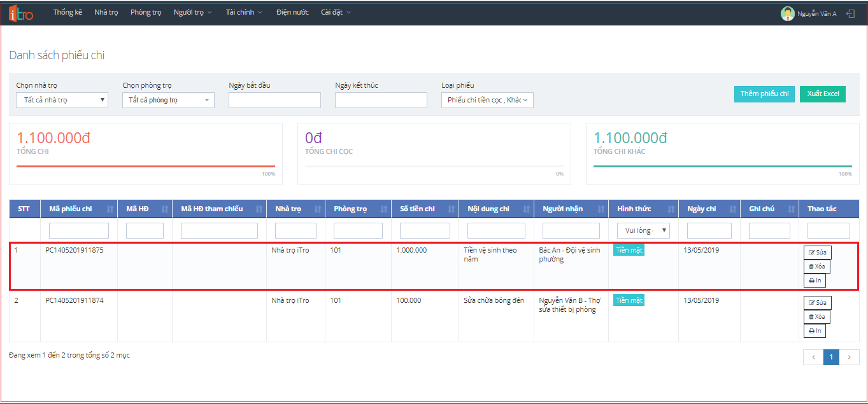Open the Chọn phòng trọ dropdown
The height and width of the screenshot is (404, 868).
[x=168, y=100]
